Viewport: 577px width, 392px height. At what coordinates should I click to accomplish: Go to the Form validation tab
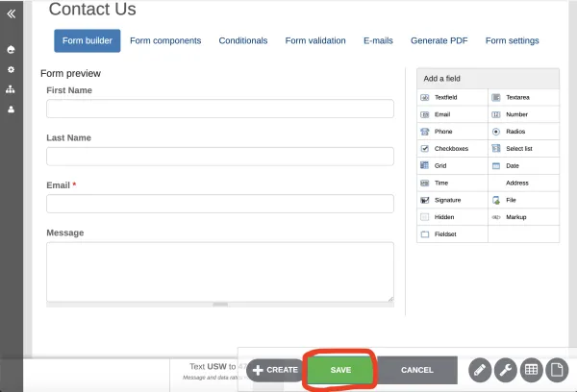click(x=315, y=40)
